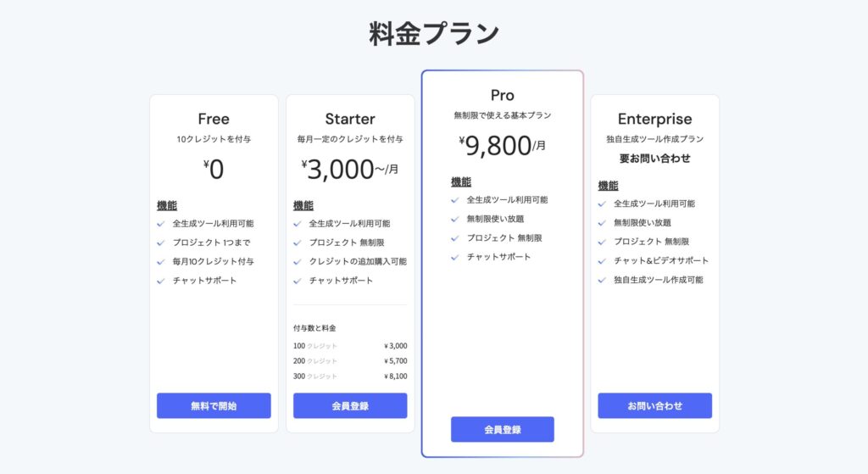Viewport: 868px width, 474px height.
Task: Click the Pro plan title
Action: (502, 95)
